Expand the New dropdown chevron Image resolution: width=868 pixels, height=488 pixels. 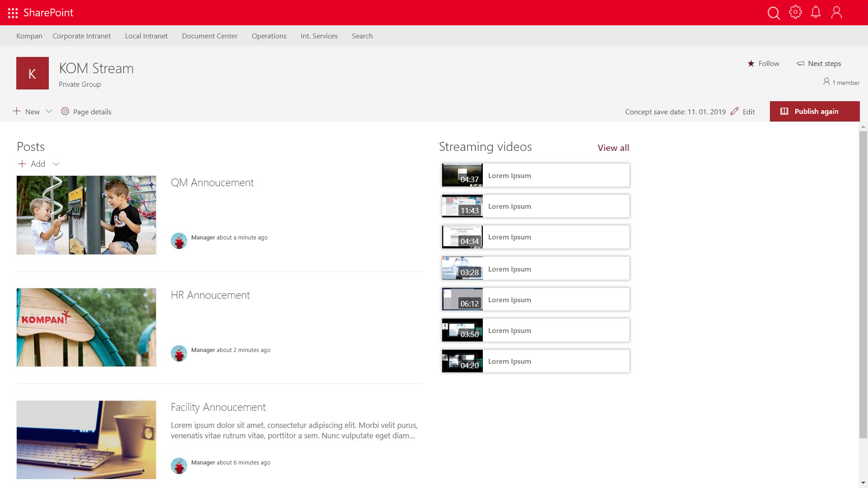tap(49, 111)
